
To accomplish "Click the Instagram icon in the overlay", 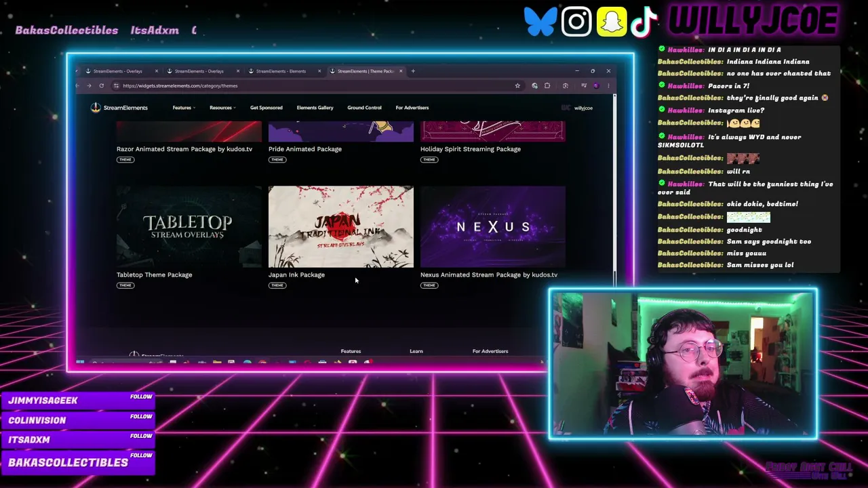I will (x=576, y=22).
